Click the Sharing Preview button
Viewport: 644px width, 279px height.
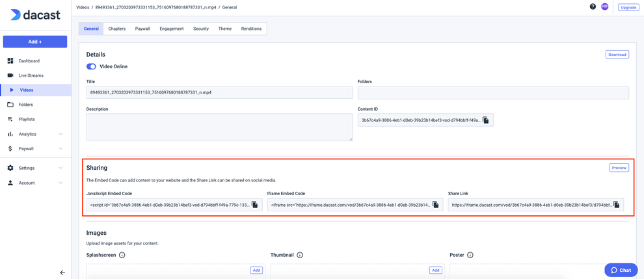click(x=619, y=168)
